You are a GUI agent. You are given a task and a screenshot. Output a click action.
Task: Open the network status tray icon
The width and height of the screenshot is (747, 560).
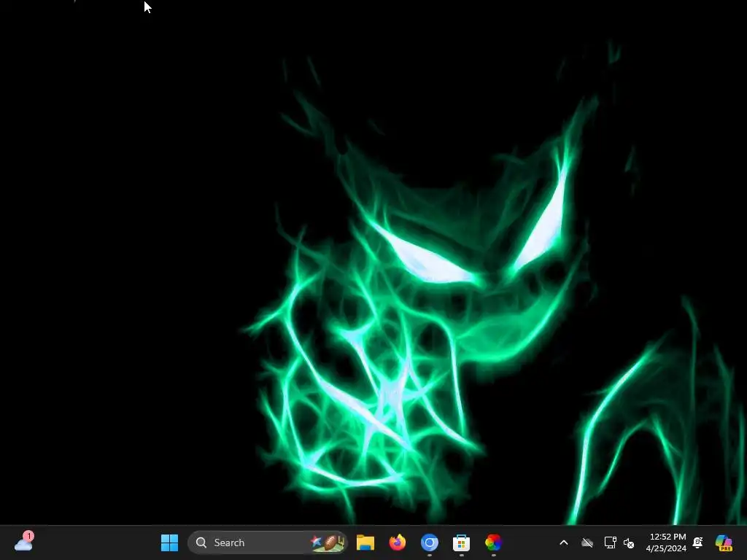(610, 542)
